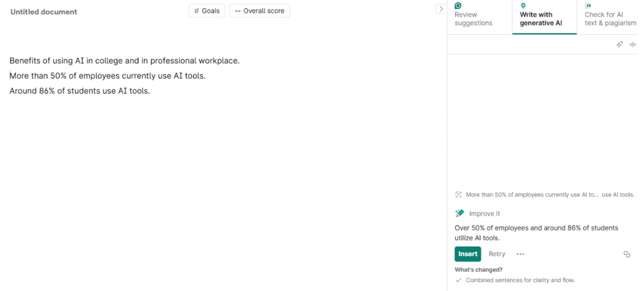Viewport: 644px width, 291px height.
Task: Open the three-dots more options menu
Action: [520, 254]
